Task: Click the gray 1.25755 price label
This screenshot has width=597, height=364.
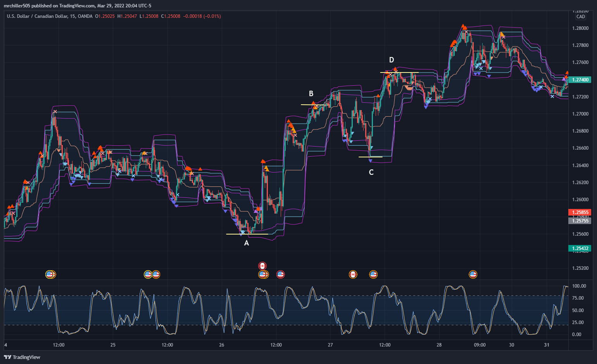Action: tap(580, 221)
